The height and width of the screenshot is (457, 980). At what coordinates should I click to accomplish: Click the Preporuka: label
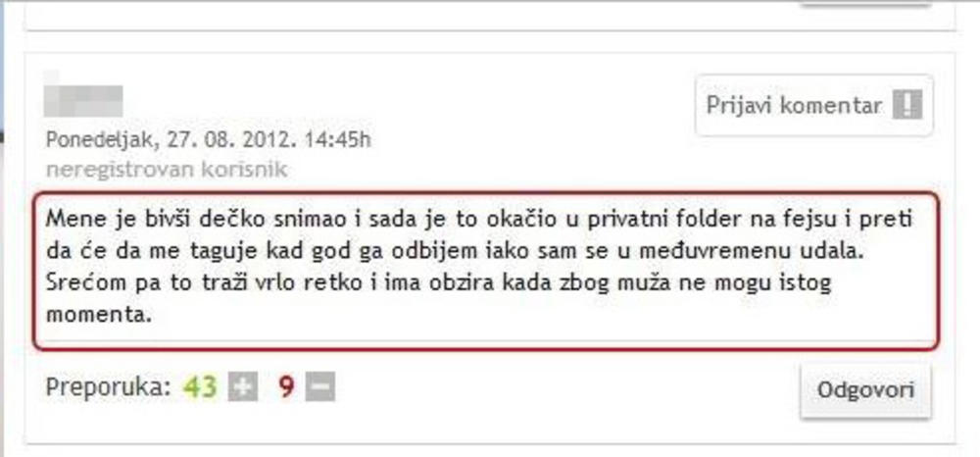pyautogui.click(x=108, y=387)
